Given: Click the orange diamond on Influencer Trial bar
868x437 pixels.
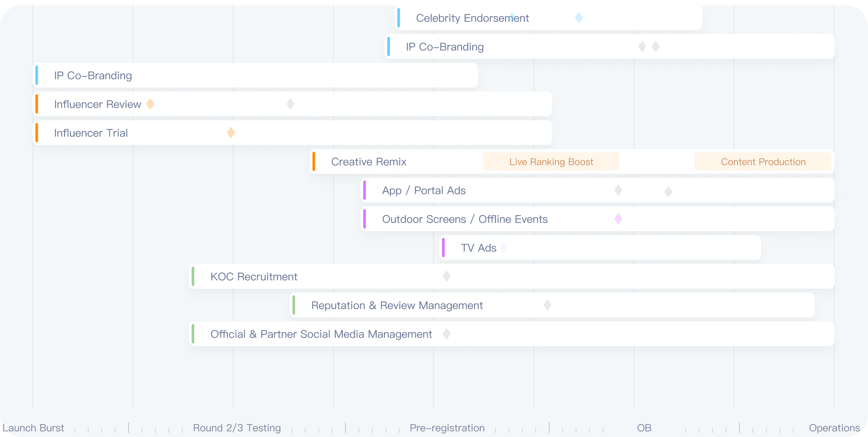Looking at the screenshot, I should tap(231, 133).
